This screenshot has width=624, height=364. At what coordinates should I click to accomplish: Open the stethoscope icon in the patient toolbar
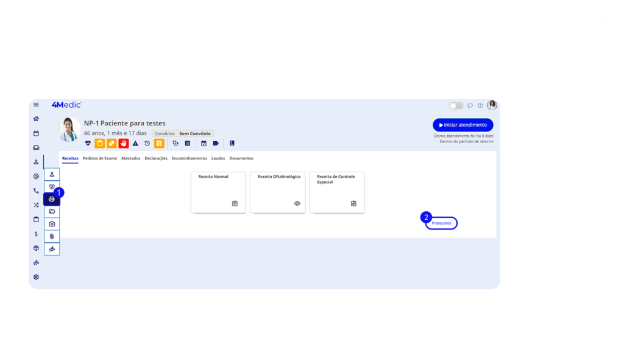pyautogui.click(x=175, y=144)
